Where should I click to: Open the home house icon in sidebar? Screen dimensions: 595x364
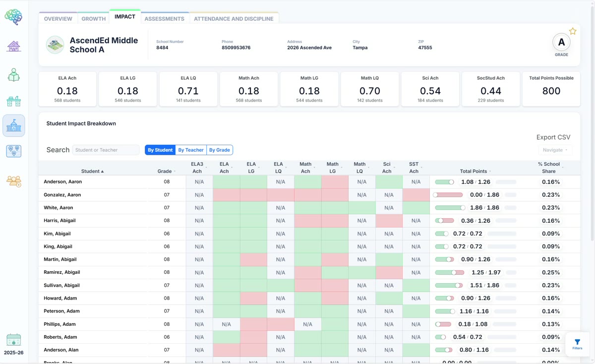pyautogui.click(x=14, y=46)
